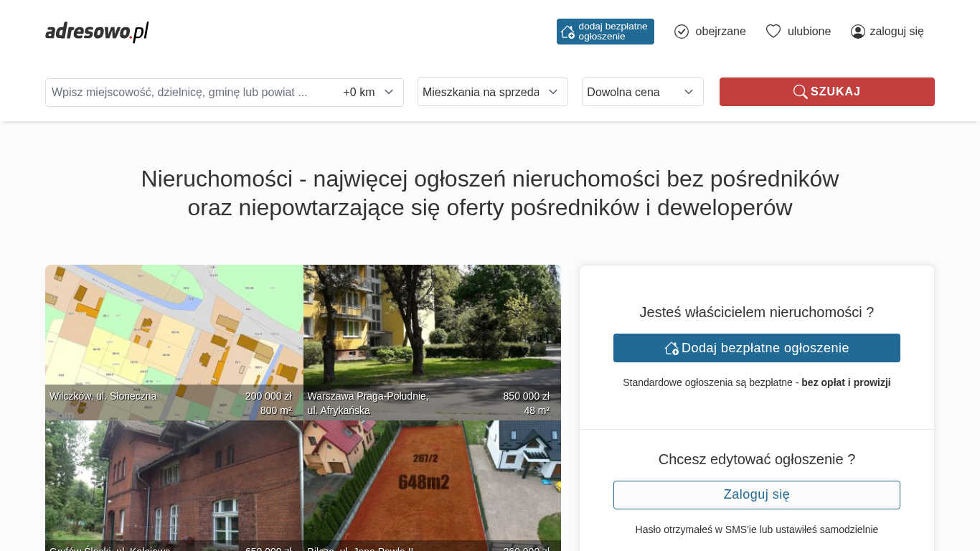This screenshot has height=551, width=980.
Task: Click the user profile icon for login
Action: point(857,32)
